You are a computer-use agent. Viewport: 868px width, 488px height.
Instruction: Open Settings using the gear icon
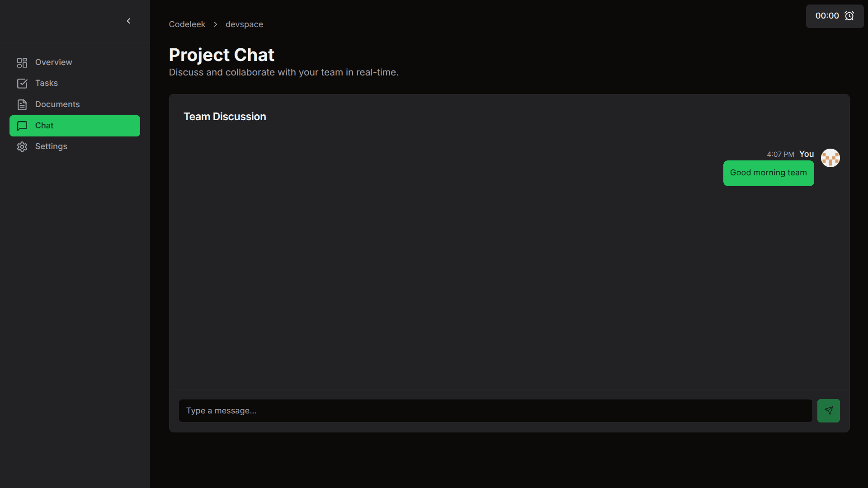pos(22,146)
